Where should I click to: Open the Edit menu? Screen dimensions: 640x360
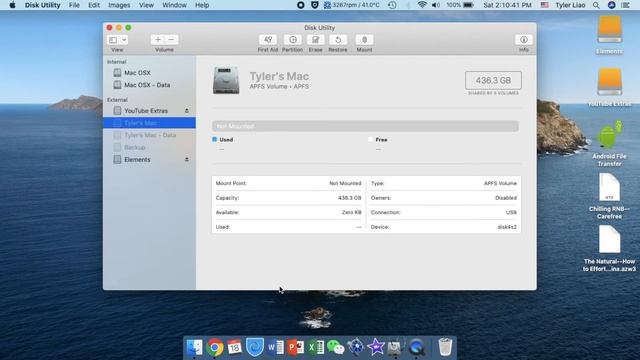(94, 5)
